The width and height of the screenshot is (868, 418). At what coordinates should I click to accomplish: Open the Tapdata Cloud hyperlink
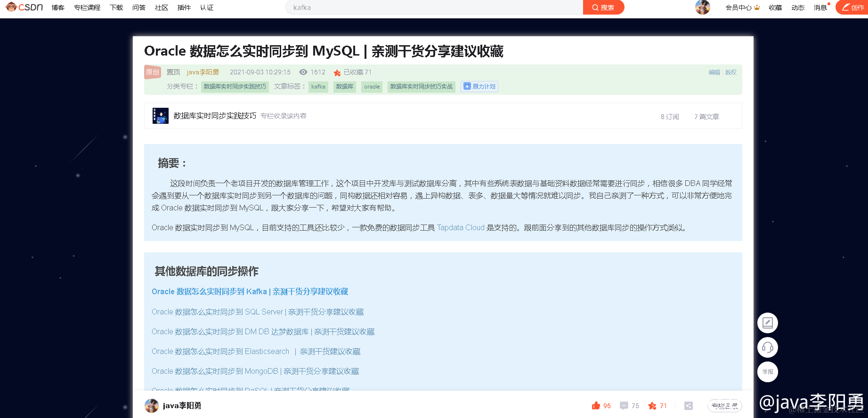pyautogui.click(x=461, y=228)
